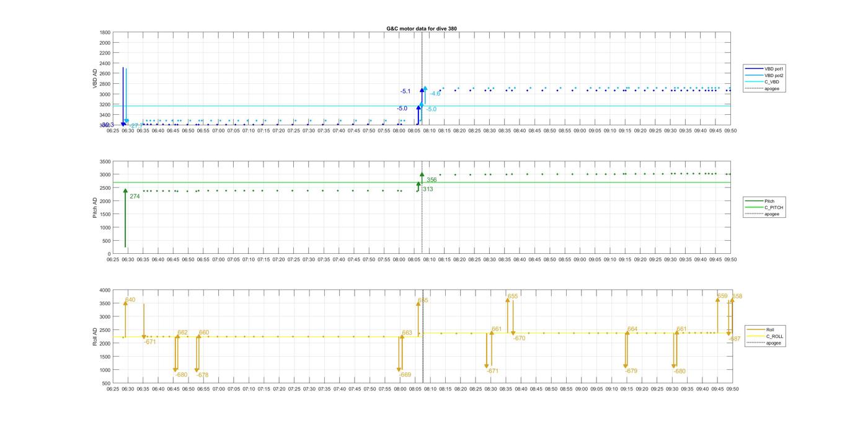Click the '313' annotation in Pitch plot
This screenshot has height=430, width=868.
point(428,189)
